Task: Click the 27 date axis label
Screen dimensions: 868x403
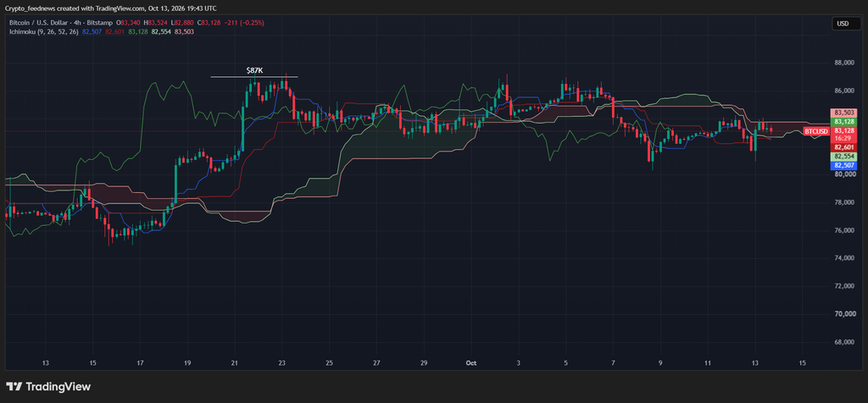Action: tap(376, 363)
